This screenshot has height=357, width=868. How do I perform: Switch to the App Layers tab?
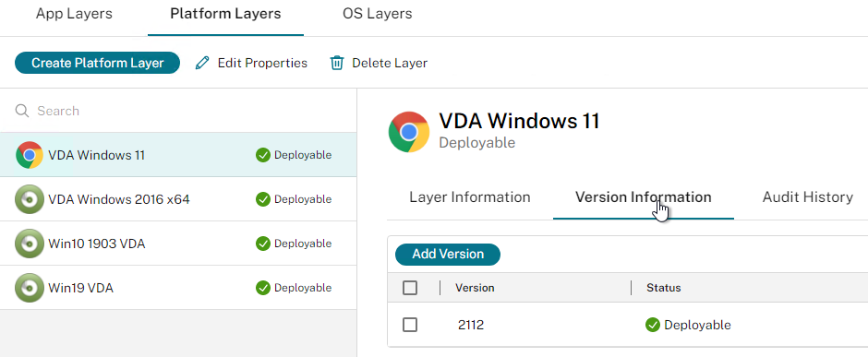click(74, 14)
